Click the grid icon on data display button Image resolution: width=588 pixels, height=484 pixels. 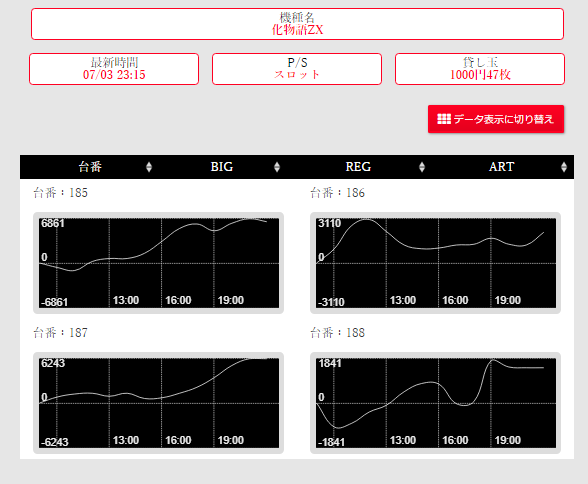tap(444, 119)
